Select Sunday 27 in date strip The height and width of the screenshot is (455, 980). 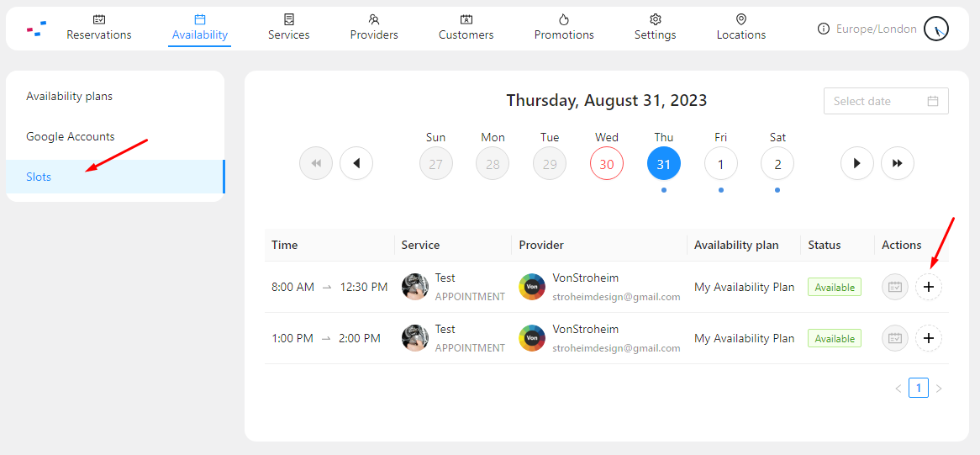pos(435,164)
